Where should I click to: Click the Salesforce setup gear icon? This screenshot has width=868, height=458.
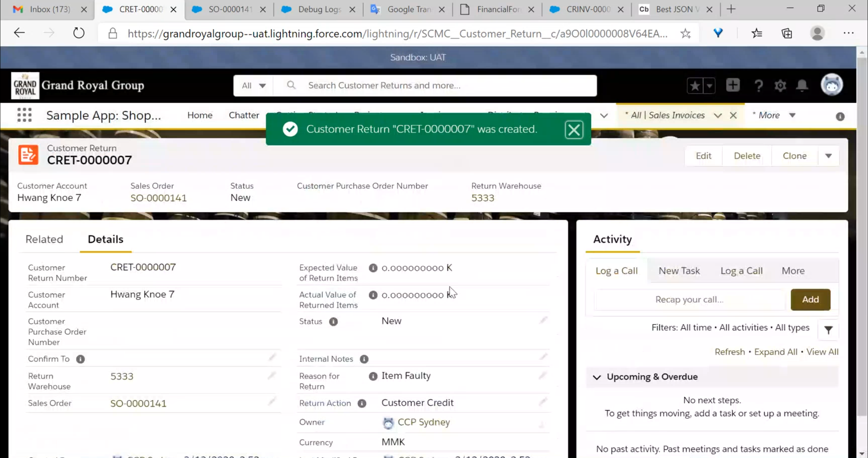(x=780, y=85)
